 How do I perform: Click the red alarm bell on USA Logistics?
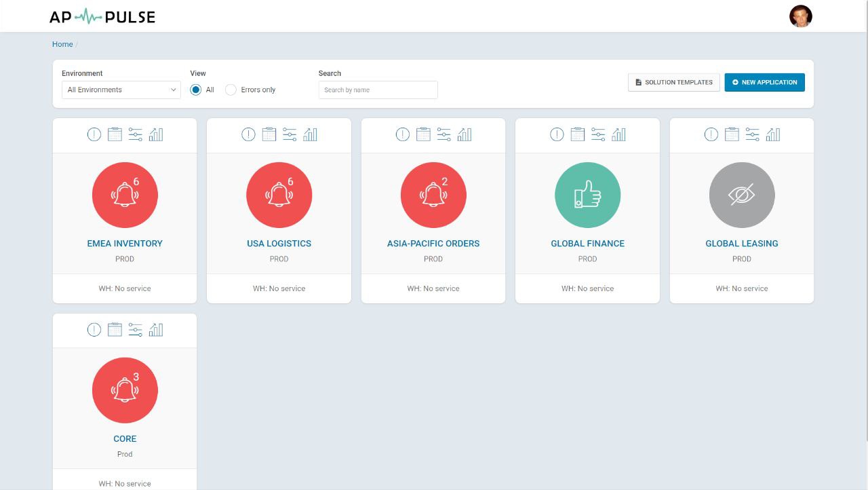click(x=279, y=195)
